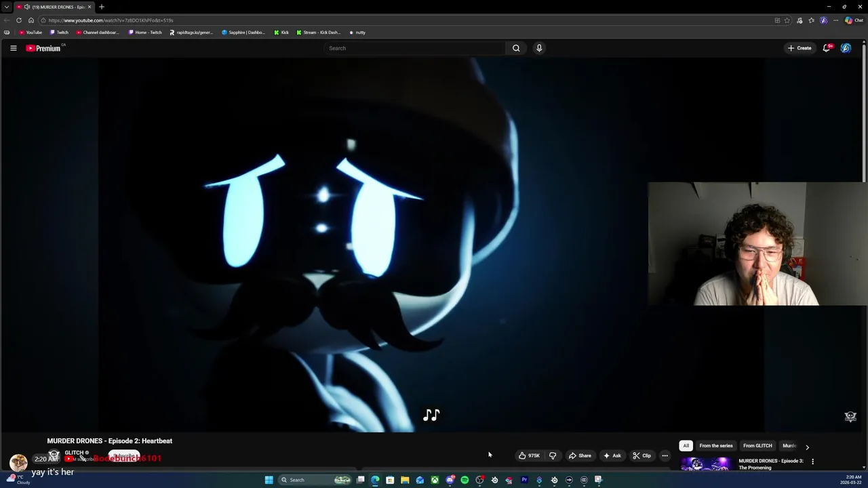The image size is (868, 488).
Task: Open the YouTube bookmark
Action: point(31,33)
